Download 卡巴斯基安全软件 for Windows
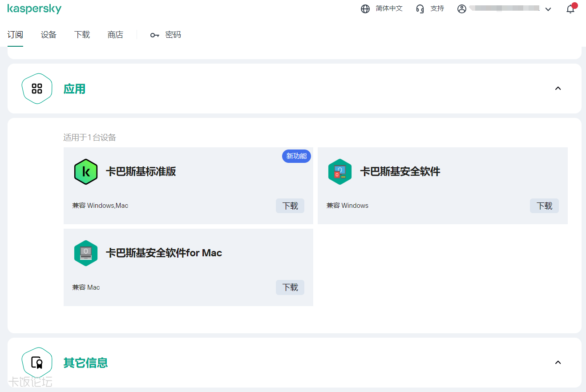Viewport: 586px width, 392px height. (x=544, y=206)
